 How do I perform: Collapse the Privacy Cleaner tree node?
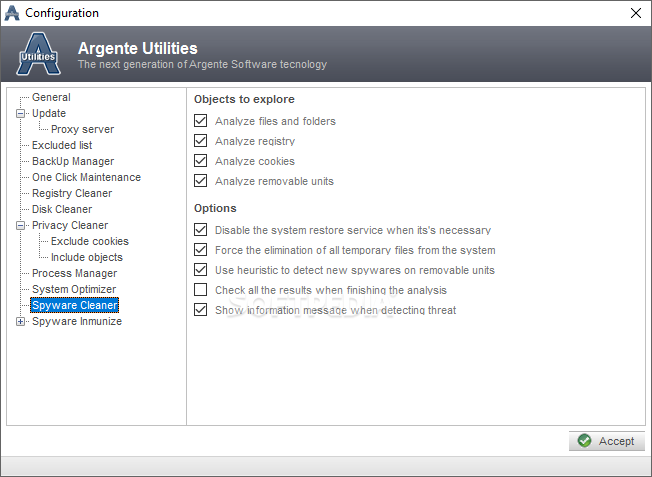[x=20, y=225]
